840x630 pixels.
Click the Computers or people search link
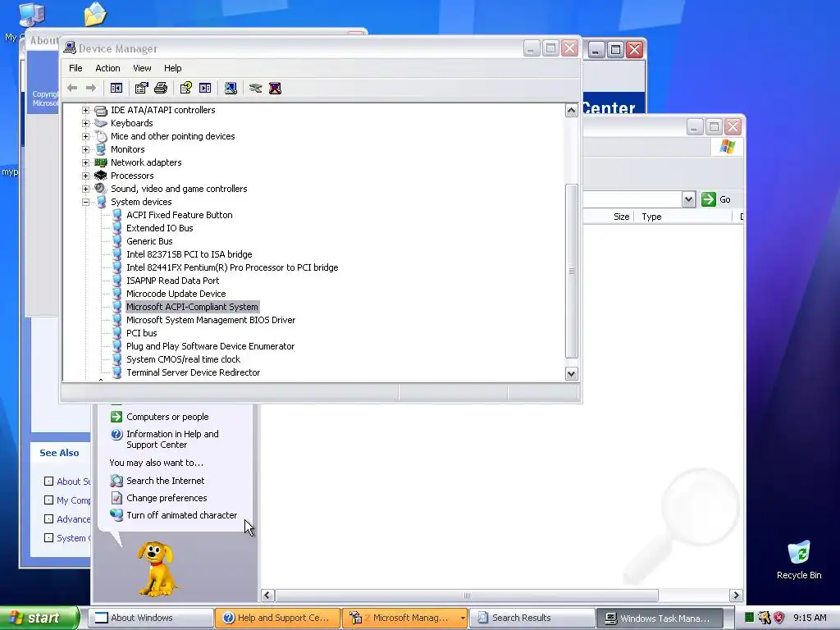point(167,417)
